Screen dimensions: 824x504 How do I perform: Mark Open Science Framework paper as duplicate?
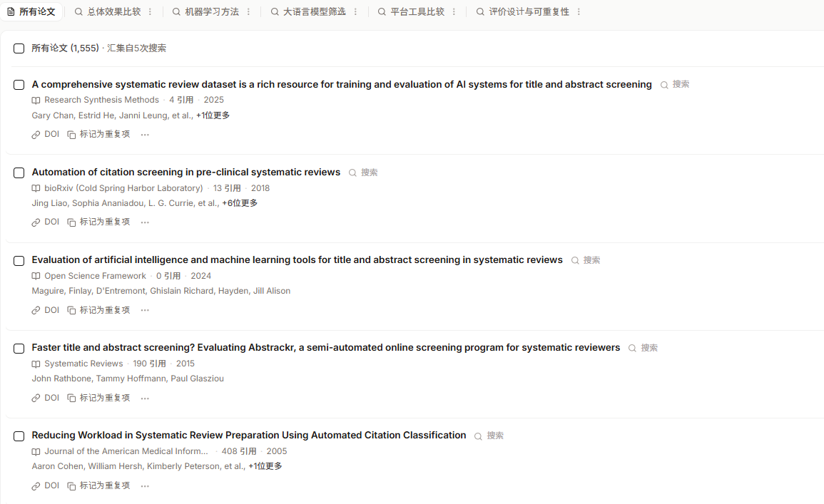tap(98, 310)
